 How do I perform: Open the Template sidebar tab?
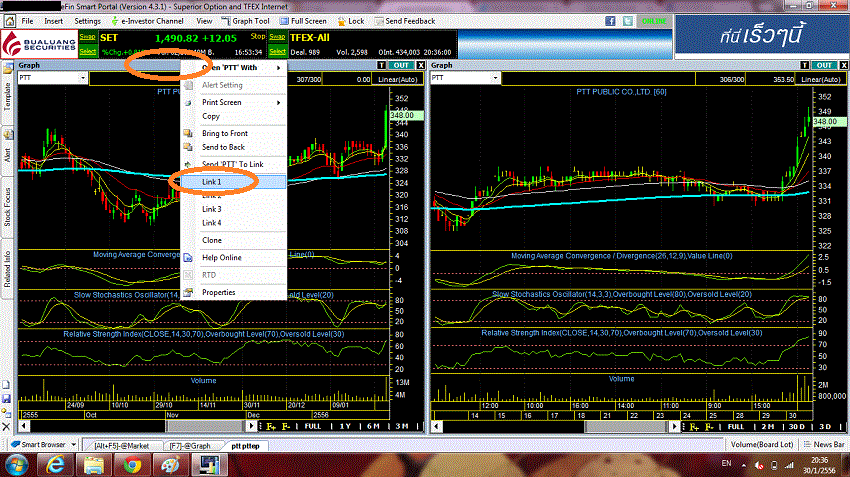[x=7, y=92]
